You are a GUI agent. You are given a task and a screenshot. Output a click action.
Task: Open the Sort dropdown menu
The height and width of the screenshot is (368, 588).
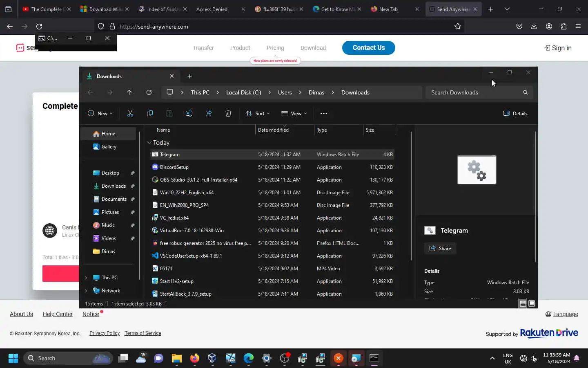pyautogui.click(x=258, y=113)
